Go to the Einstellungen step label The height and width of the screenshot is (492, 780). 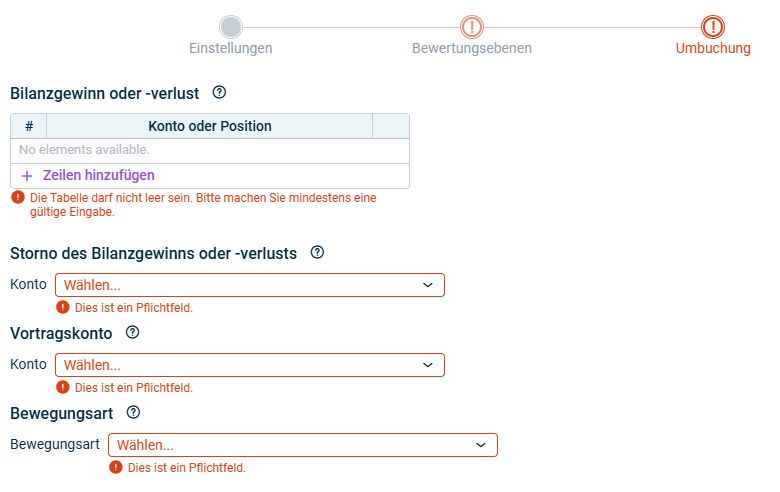click(x=231, y=48)
